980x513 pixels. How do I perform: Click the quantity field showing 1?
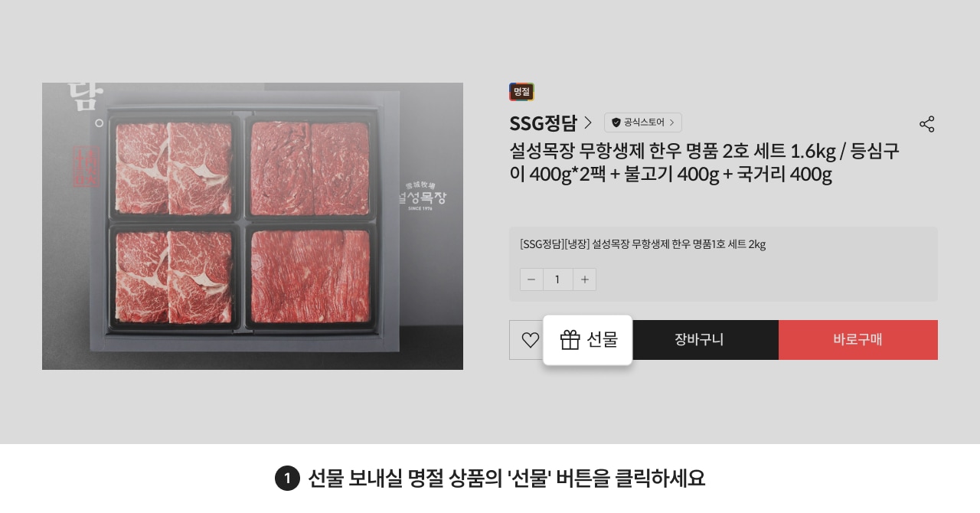click(558, 279)
